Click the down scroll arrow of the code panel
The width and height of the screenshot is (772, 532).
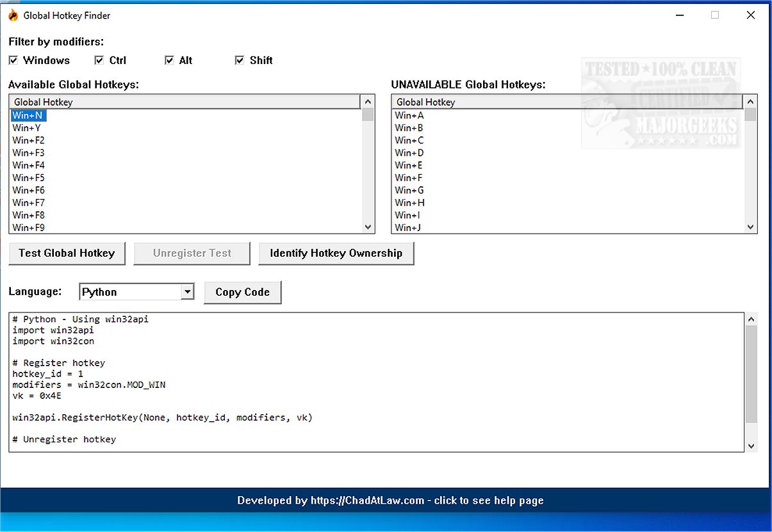751,446
